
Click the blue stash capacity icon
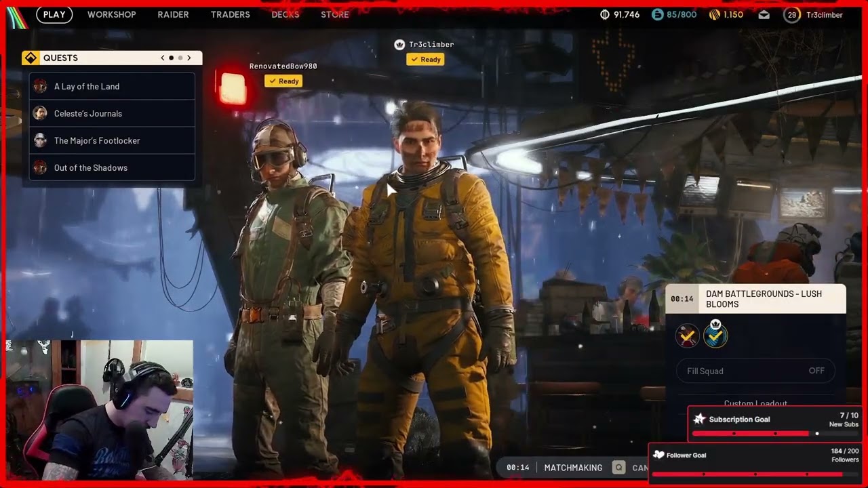[x=657, y=14]
